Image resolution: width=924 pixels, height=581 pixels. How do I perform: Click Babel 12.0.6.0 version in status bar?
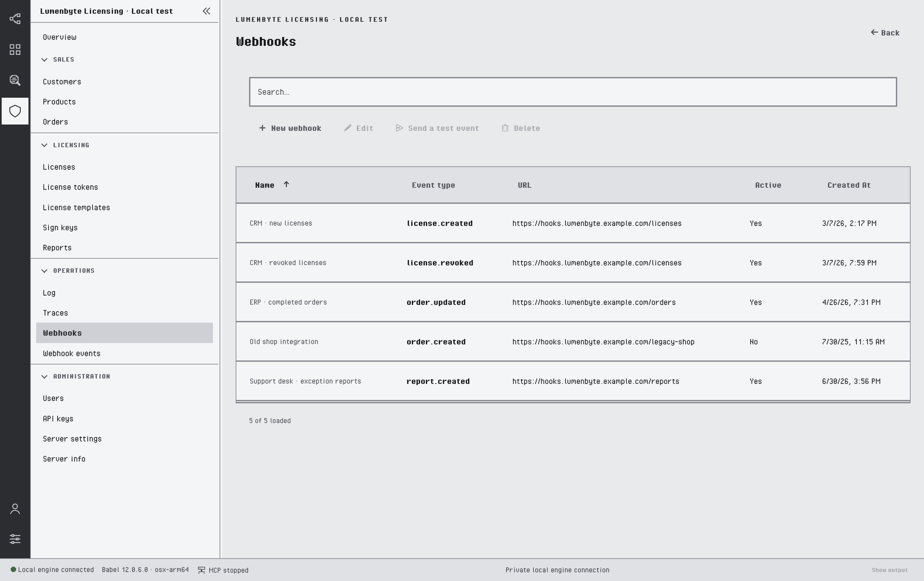coord(145,570)
